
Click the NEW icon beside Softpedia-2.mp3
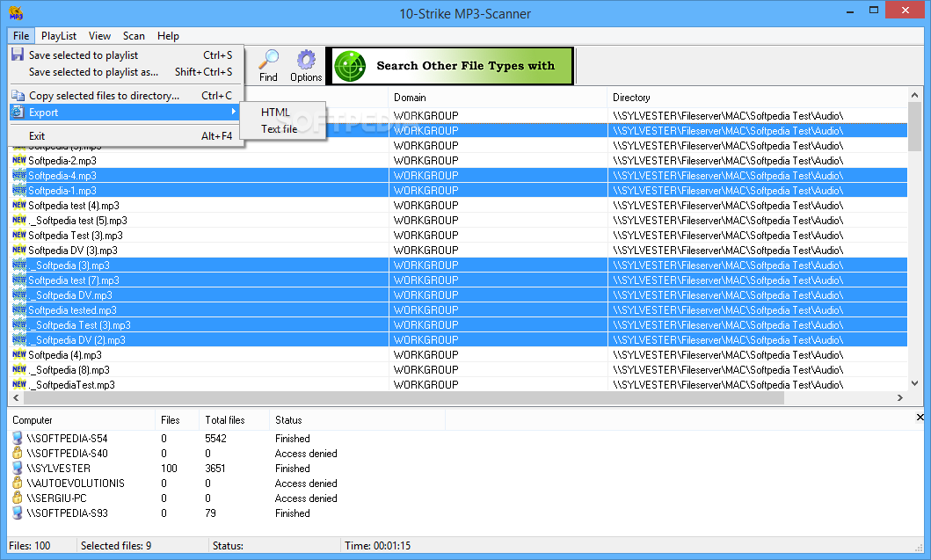point(19,160)
